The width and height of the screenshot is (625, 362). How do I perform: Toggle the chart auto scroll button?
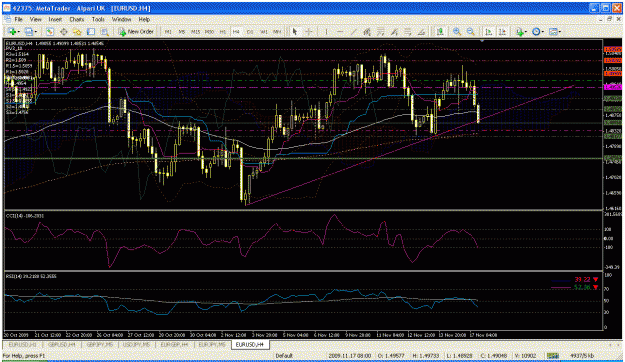click(x=489, y=31)
